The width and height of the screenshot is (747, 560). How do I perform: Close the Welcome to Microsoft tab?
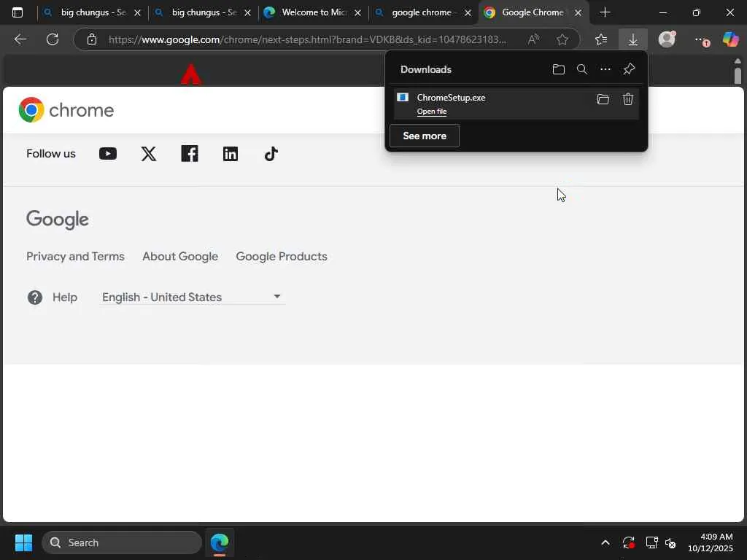[x=357, y=13]
